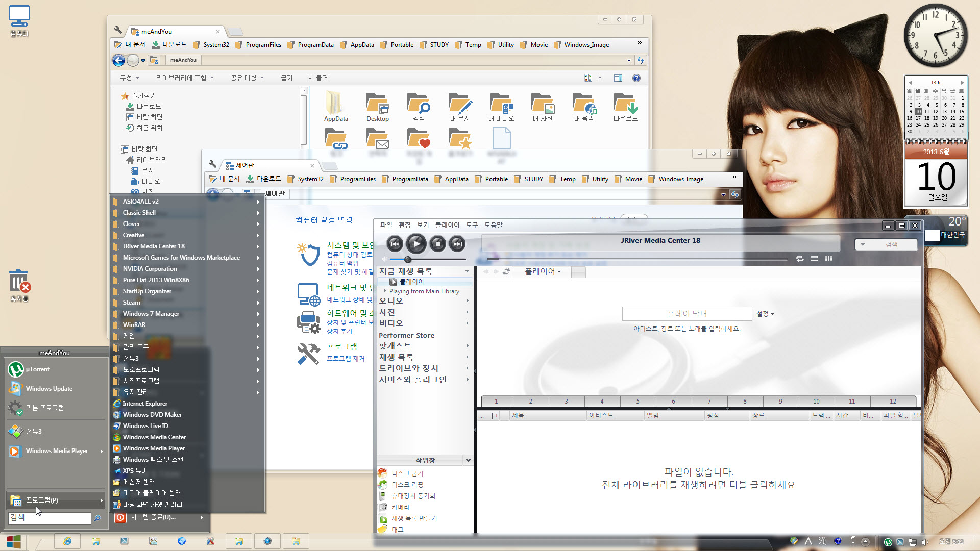Click the 프로그램 category icon in 제어판
Screen dimensions: 980x551
pos(308,353)
